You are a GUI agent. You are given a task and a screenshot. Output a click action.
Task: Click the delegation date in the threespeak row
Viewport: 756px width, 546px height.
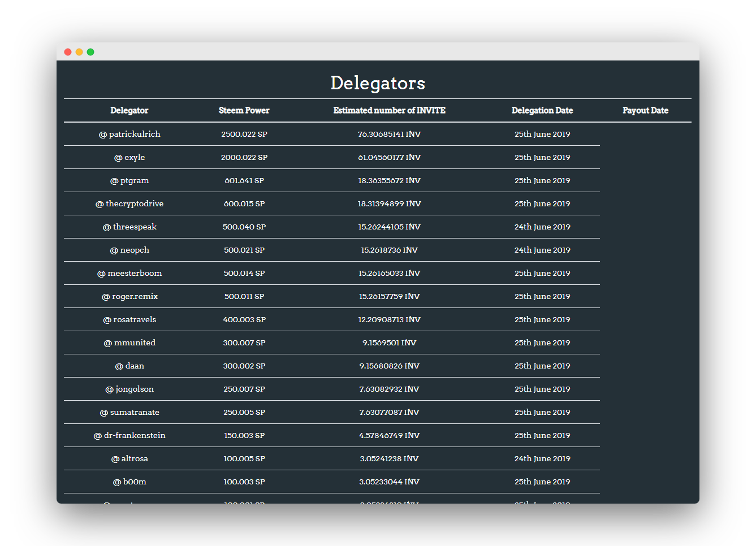coord(542,227)
